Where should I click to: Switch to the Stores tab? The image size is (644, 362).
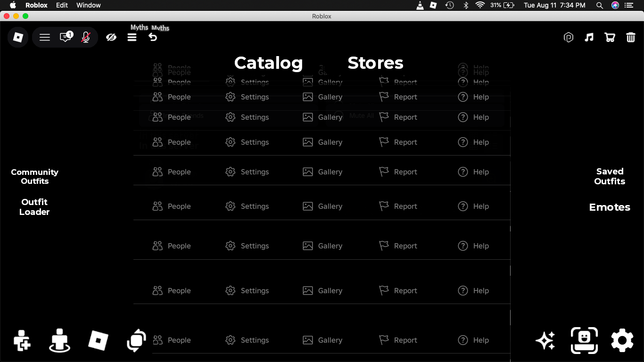(376, 63)
